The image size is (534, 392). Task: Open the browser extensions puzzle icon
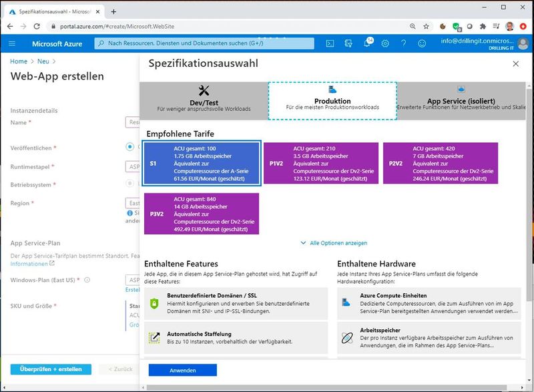point(483,26)
